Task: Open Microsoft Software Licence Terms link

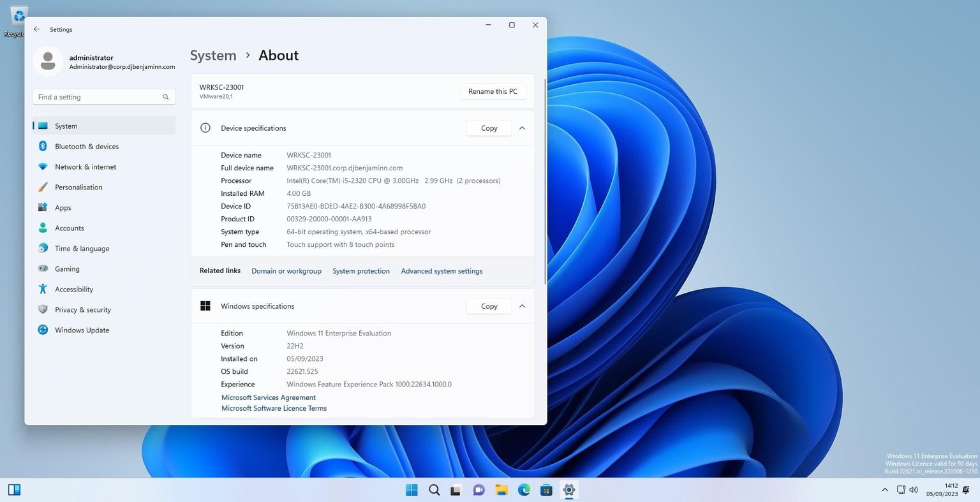Action: click(274, 408)
